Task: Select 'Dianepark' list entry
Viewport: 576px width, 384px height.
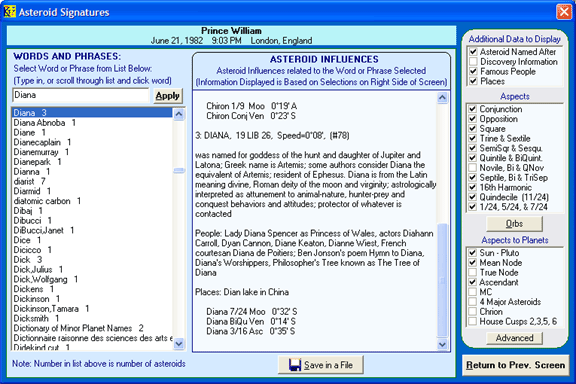Action: click(92, 162)
